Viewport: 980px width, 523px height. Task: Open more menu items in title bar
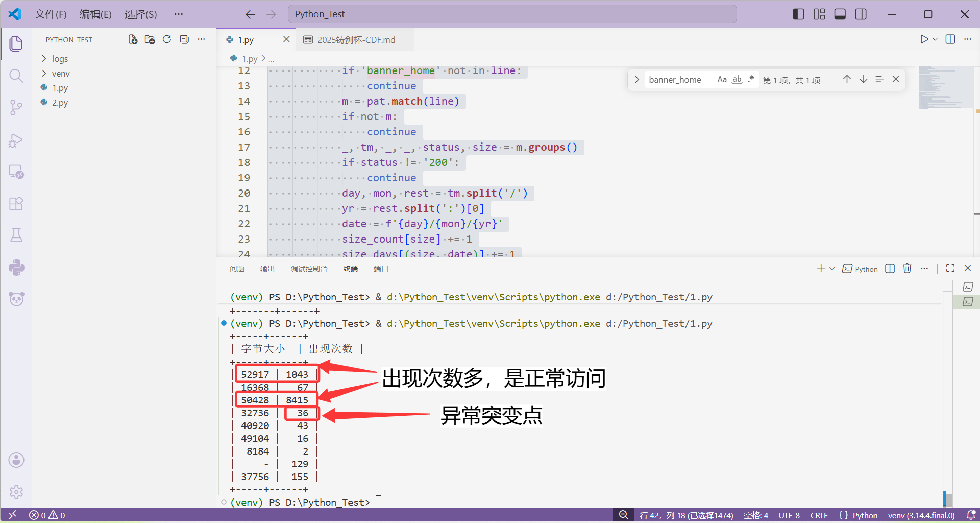click(178, 14)
